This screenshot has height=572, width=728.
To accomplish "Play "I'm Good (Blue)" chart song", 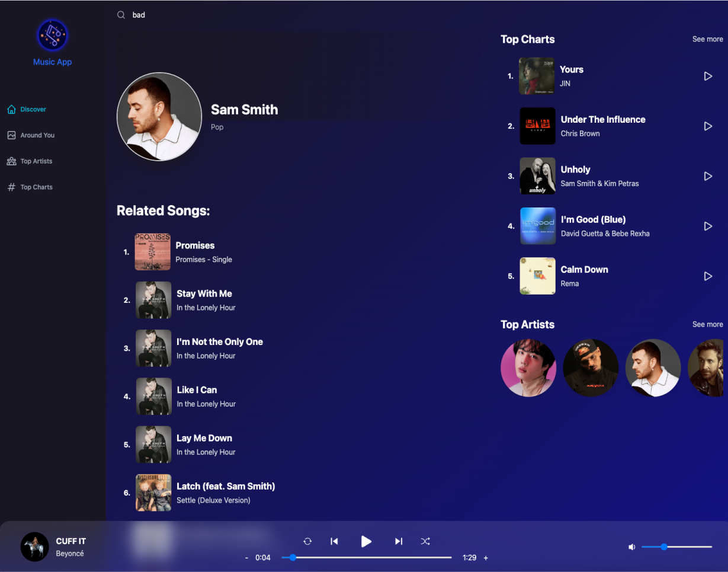I will [x=708, y=226].
